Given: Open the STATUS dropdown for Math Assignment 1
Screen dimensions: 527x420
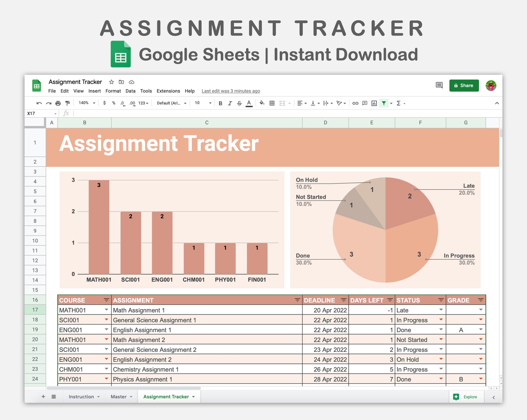Looking at the screenshot, I should pyautogui.click(x=441, y=310).
